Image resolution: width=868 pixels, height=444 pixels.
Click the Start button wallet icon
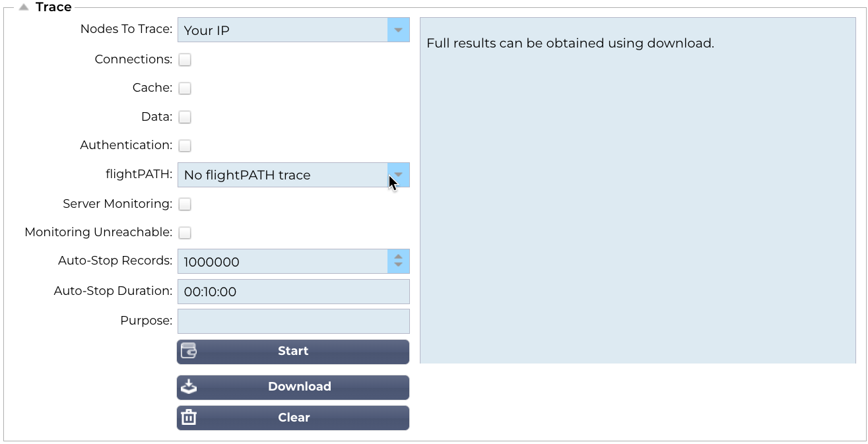tap(189, 351)
